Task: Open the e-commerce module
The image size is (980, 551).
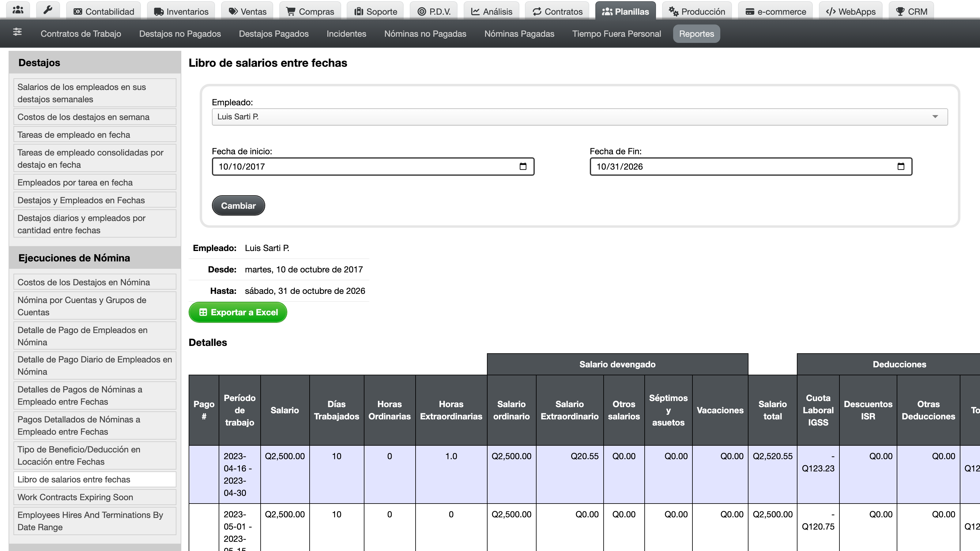Action: 775,11
